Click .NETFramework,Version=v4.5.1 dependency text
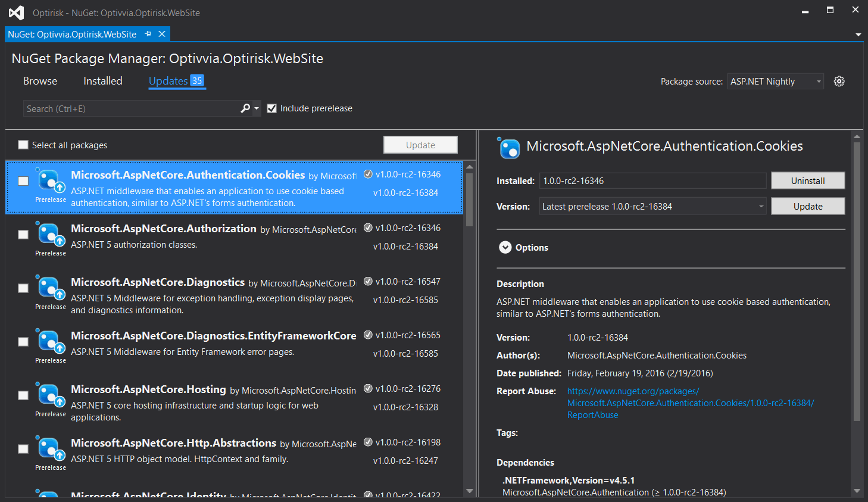Image resolution: width=868 pixels, height=502 pixels. [569, 481]
